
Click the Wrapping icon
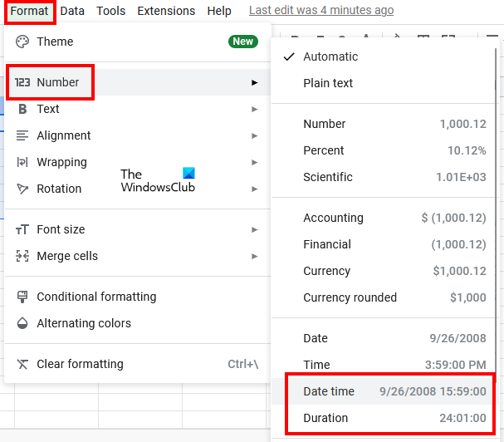click(22, 162)
